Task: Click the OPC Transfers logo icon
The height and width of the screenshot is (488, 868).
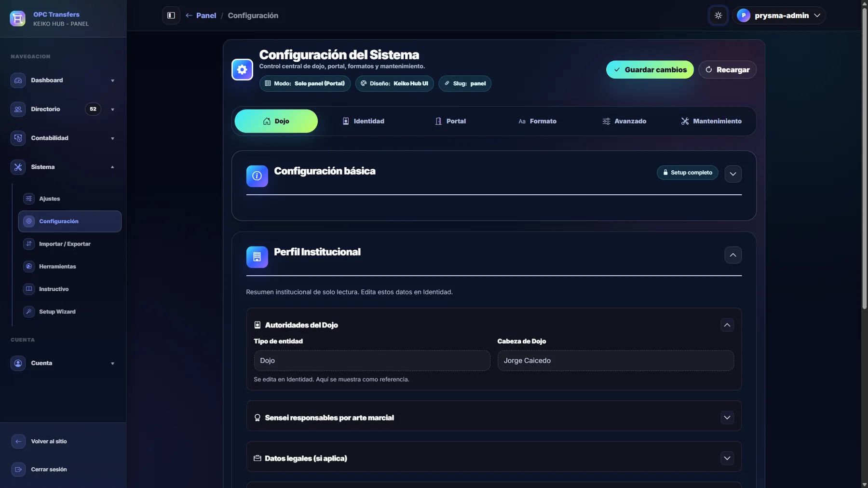Action: click(18, 18)
